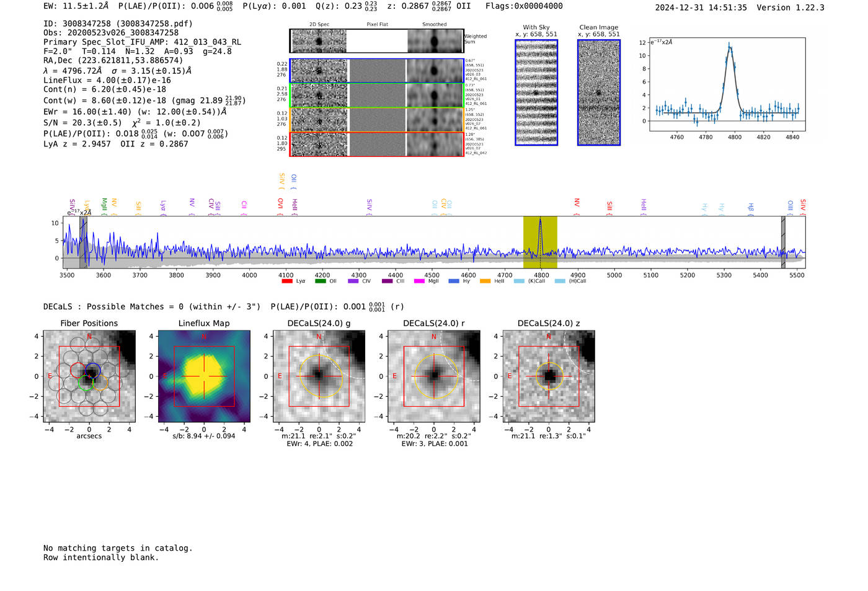The width and height of the screenshot is (868, 591).
Task: Click the 'No matching targets in catalog.' text
Action: click(x=118, y=548)
